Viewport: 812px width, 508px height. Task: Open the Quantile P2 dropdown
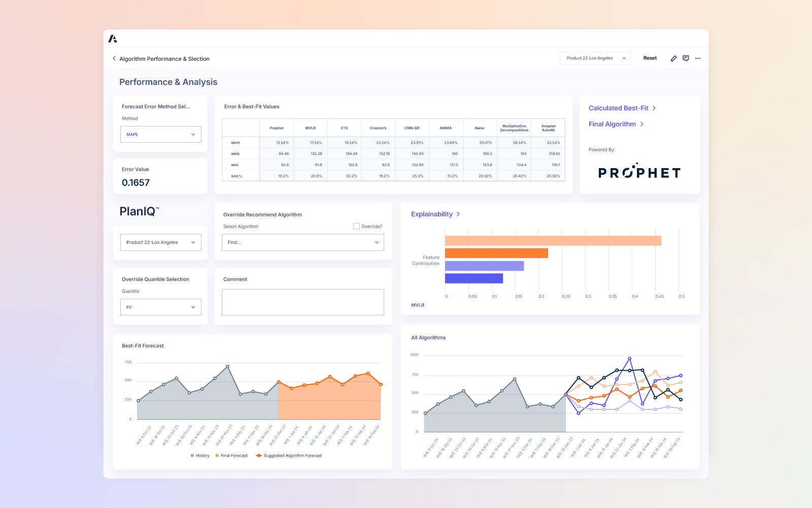[160, 307]
